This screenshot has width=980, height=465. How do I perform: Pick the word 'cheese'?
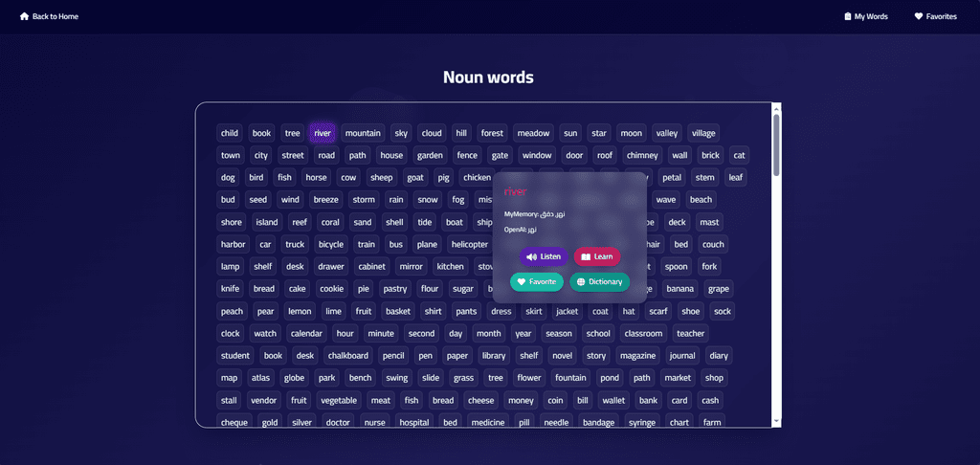[480, 401]
